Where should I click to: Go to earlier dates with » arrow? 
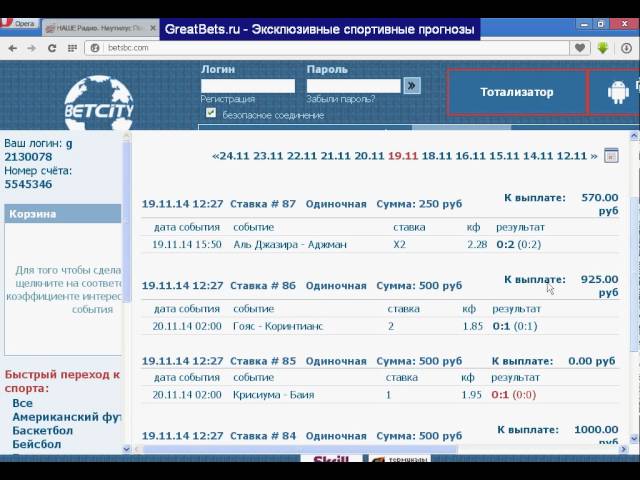(594, 156)
